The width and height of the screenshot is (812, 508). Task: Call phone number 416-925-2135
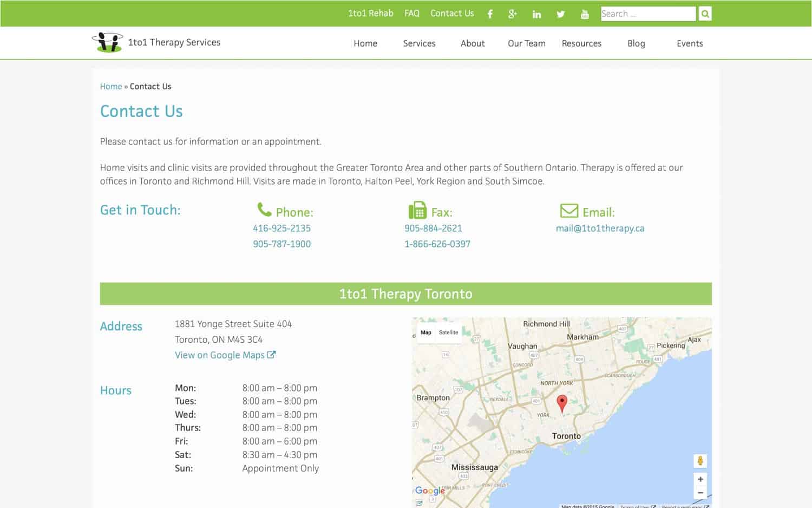point(281,228)
